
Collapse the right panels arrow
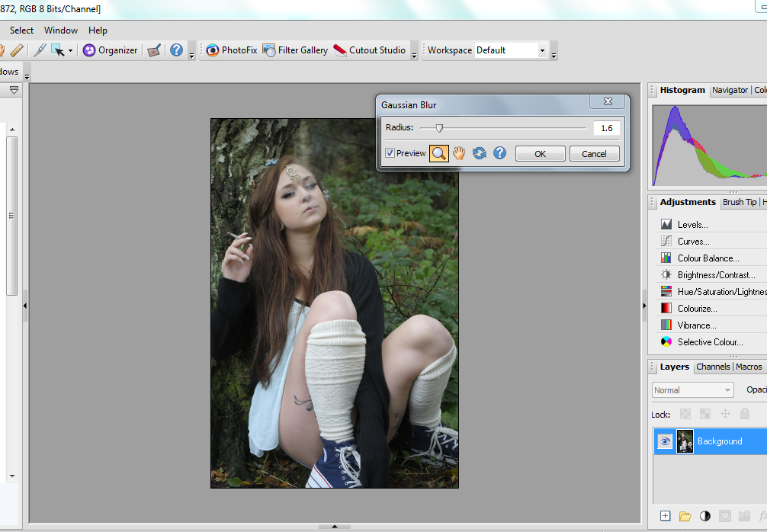point(644,306)
